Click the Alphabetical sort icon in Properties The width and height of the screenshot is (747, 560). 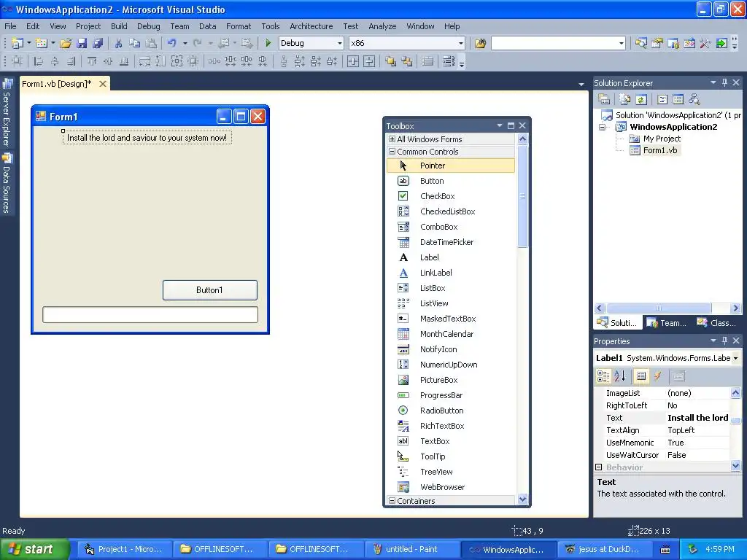click(x=620, y=376)
